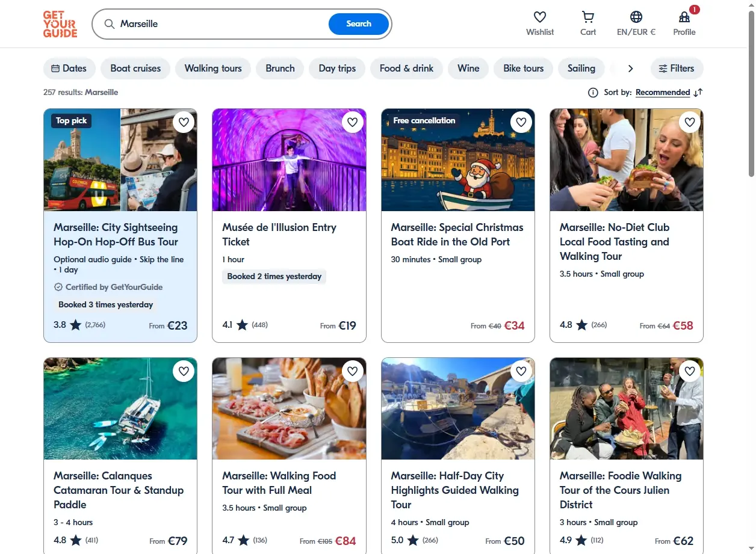Save No-Diet Club Food Tasting to wishlist
This screenshot has width=756, height=554.
coord(690,123)
